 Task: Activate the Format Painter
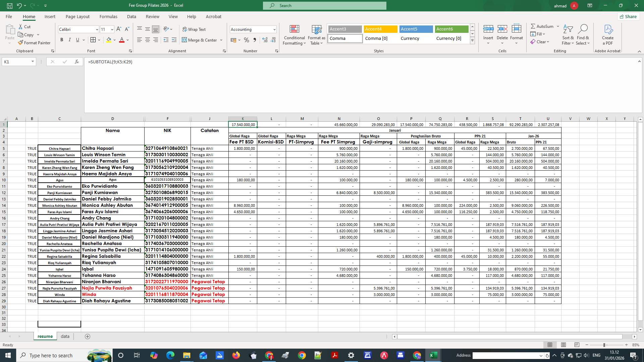point(35,43)
